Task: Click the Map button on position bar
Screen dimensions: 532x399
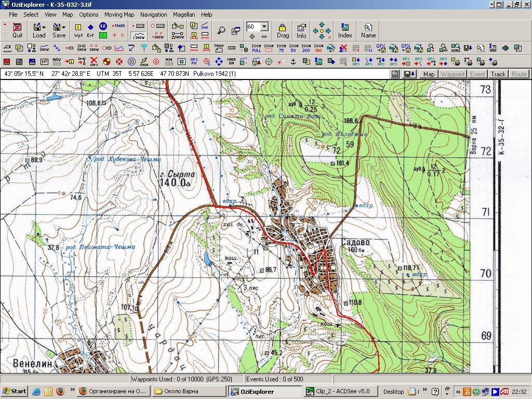Action: [429, 74]
